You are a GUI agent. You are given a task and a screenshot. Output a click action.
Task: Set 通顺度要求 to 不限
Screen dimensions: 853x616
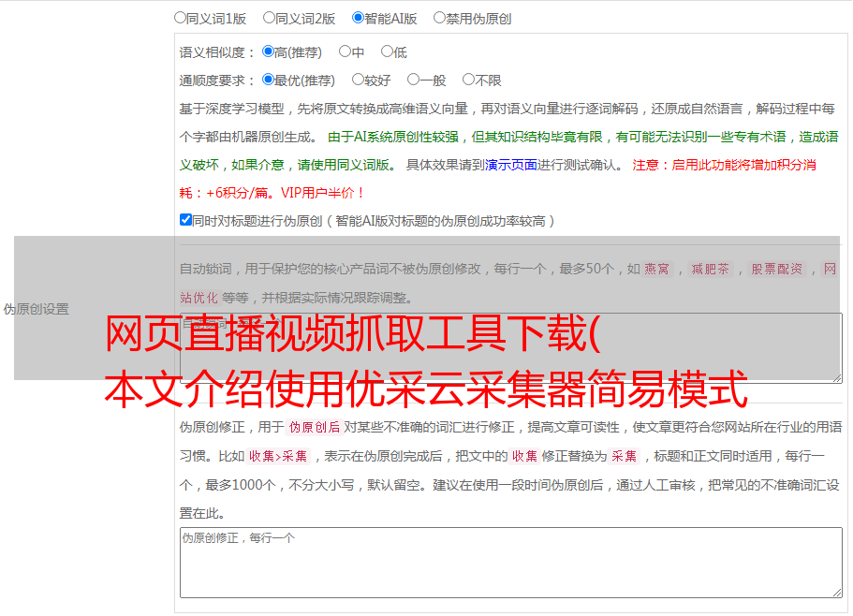click(468, 80)
